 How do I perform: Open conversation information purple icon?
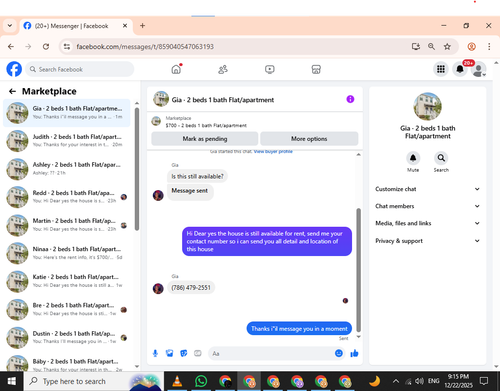350,99
